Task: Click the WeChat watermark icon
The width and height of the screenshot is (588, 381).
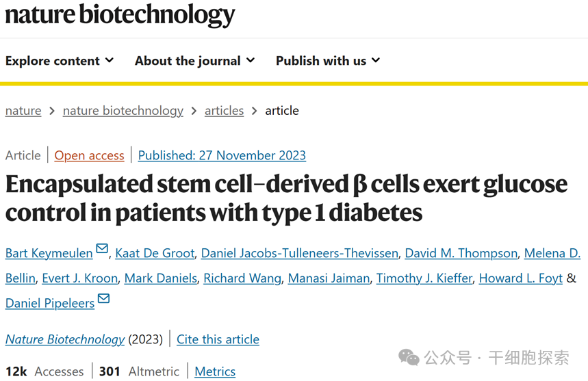Action: coord(409,357)
